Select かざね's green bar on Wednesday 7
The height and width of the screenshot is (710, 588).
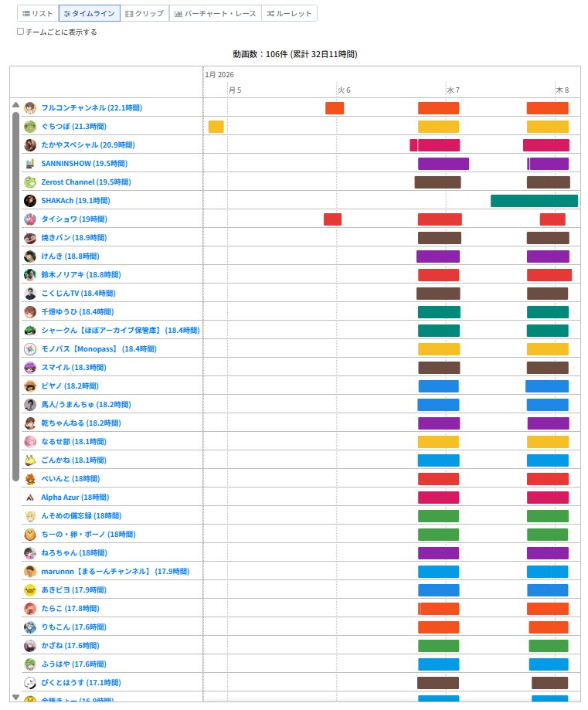439,646
